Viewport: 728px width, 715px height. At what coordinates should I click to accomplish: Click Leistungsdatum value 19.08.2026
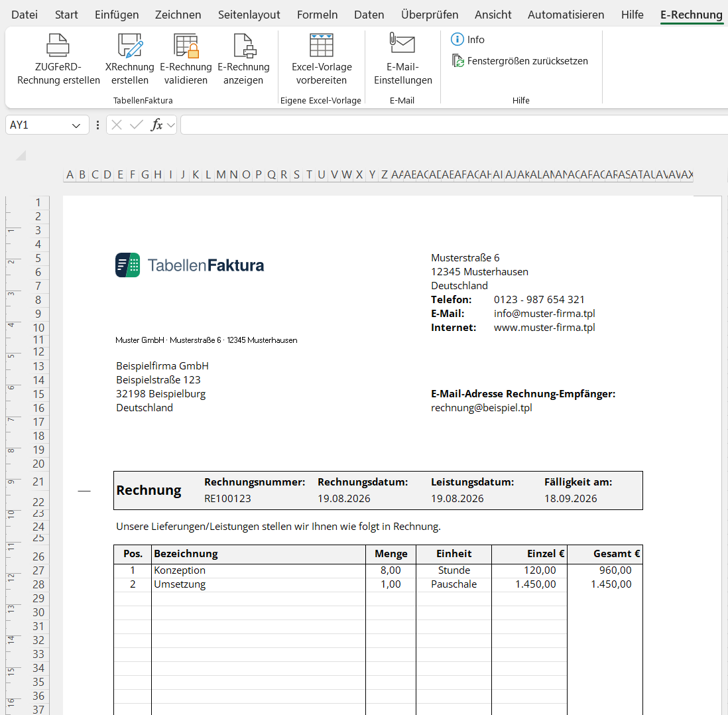pyautogui.click(x=457, y=499)
